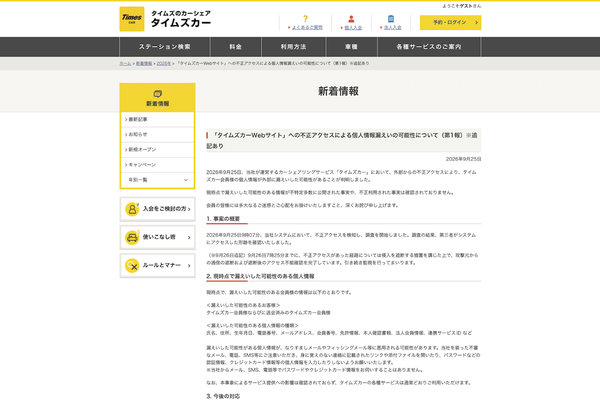Open the 法人入会 link
The height and width of the screenshot is (400, 600).
(x=392, y=28)
